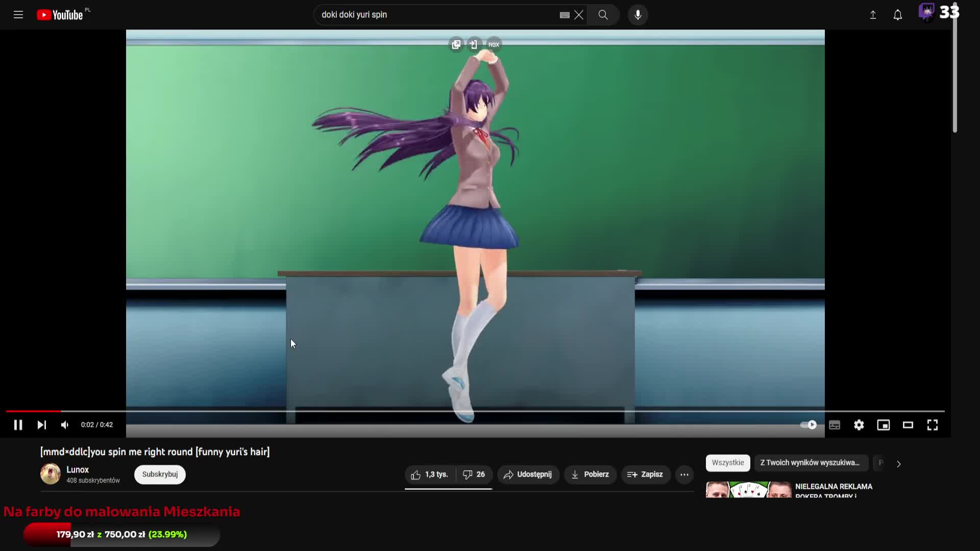Viewport: 980px width, 551px height.
Task: Run search with the magnifier button
Action: pos(603,15)
